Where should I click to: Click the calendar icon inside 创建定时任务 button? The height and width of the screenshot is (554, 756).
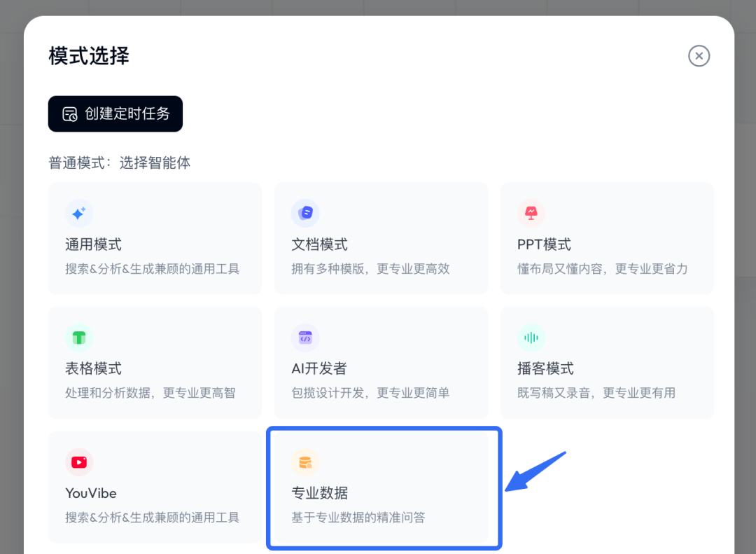(x=68, y=113)
